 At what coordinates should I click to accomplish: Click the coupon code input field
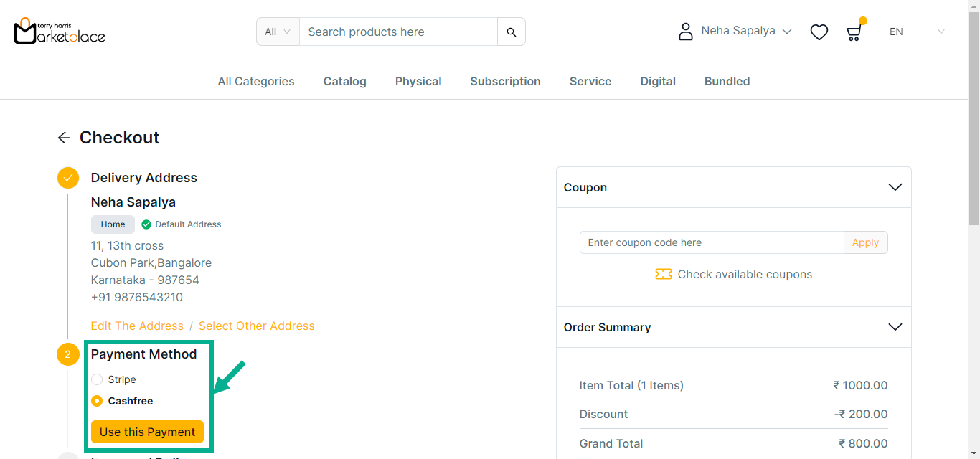(710, 242)
